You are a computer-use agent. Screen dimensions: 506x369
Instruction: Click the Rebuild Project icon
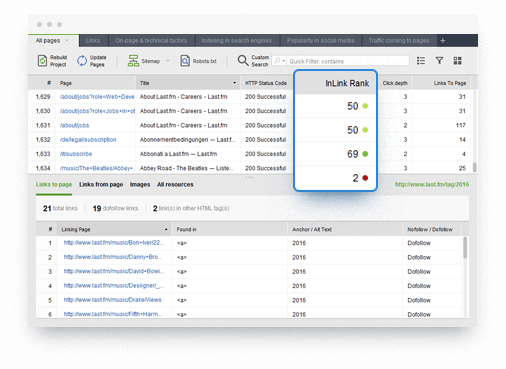coord(42,61)
